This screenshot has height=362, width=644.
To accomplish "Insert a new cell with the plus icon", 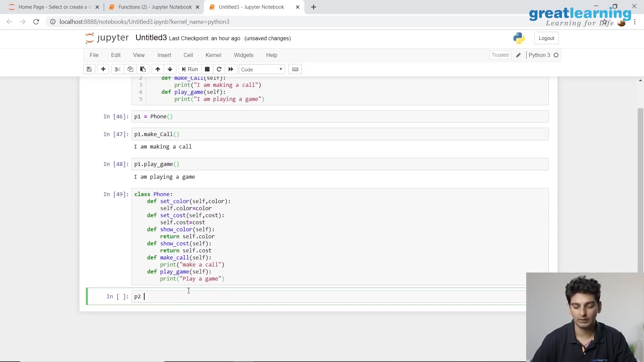I will (103, 69).
